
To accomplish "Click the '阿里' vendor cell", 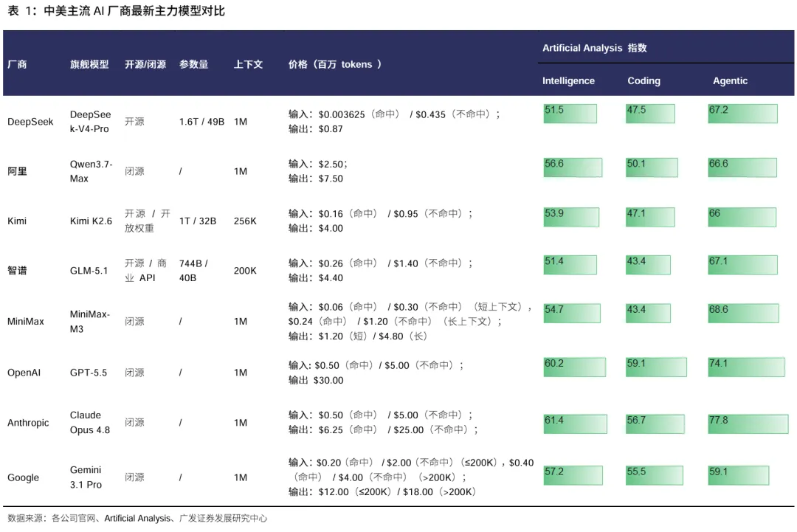I will click(17, 171).
